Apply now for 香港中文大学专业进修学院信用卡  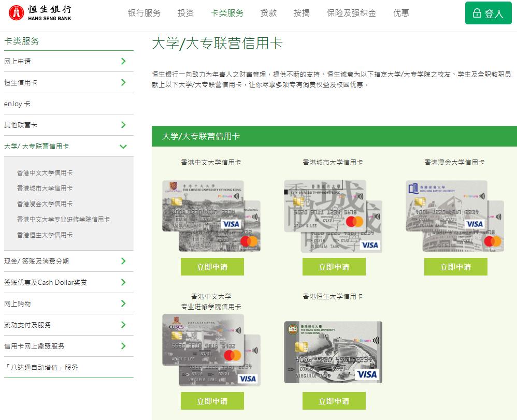(212, 401)
